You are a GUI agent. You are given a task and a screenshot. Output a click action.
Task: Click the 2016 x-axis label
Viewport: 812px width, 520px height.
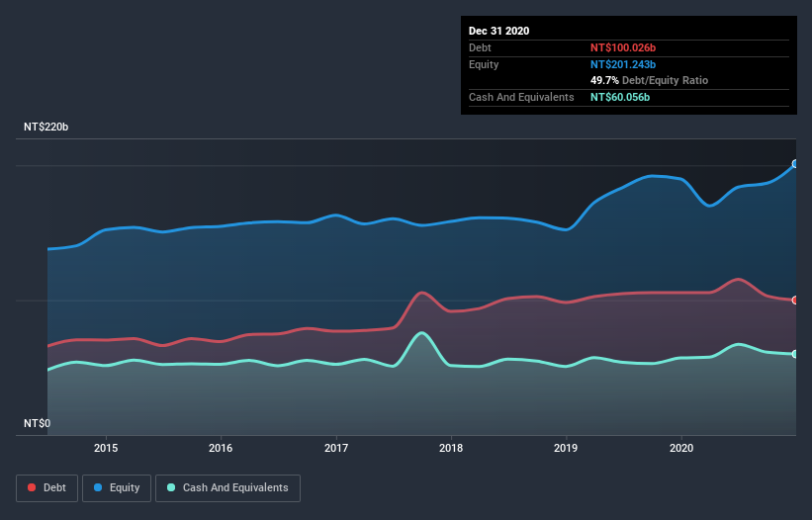click(221, 448)
